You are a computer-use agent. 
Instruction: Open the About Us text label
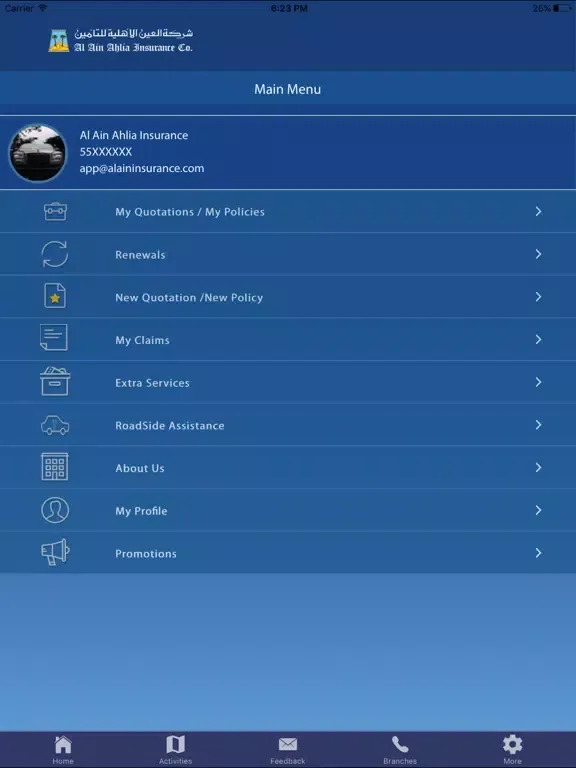[140, 468]
